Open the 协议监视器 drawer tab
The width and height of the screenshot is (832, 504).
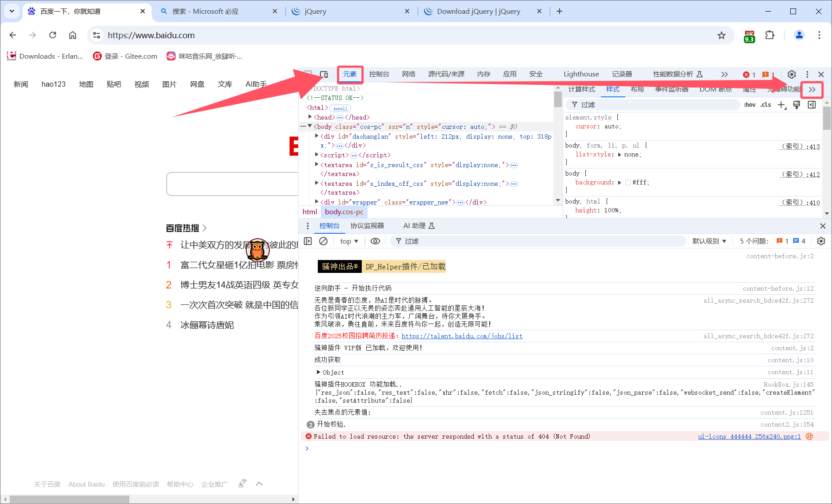point(367,226)
